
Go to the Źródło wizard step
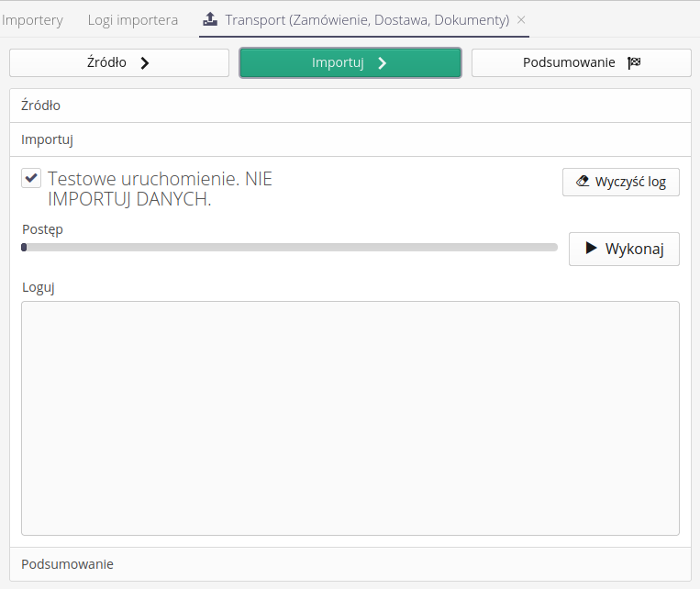click(x=119, y=63)
